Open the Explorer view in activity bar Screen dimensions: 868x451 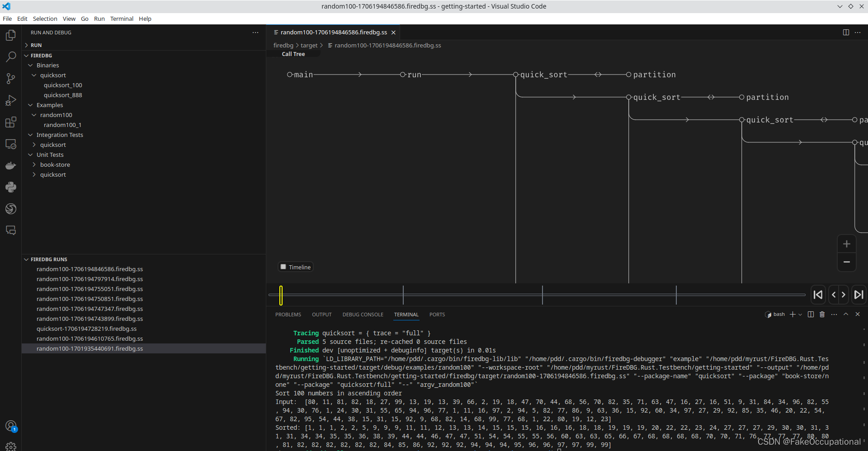point(11,35)
